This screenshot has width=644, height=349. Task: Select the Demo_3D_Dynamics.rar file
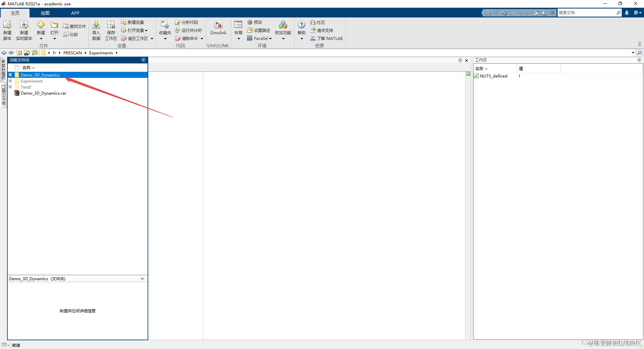44,93
